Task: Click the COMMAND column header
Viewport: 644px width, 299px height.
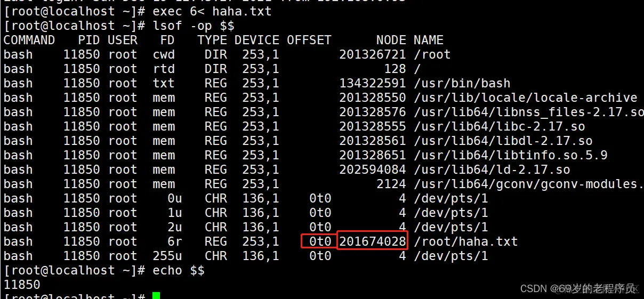Action: point(29,40)
